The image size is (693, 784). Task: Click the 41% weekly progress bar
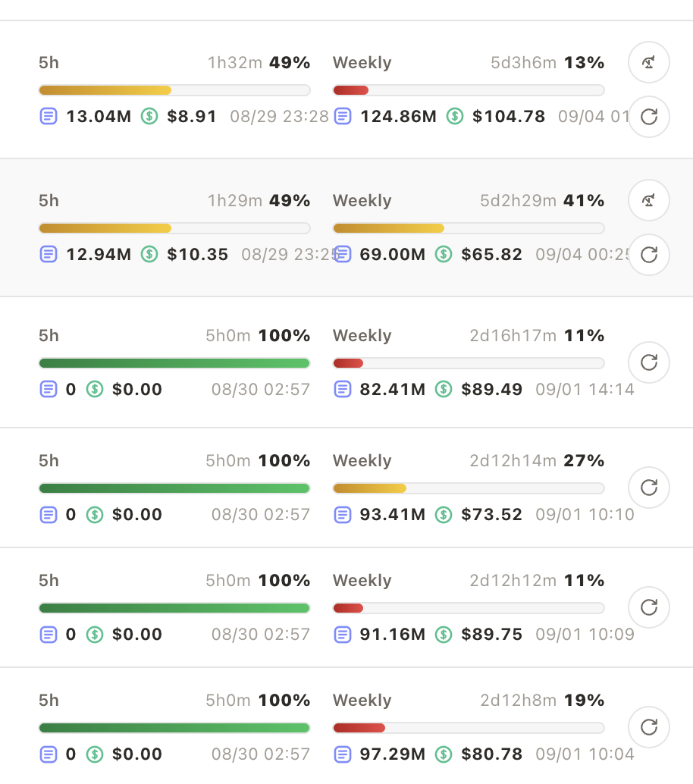click(469, 228)
